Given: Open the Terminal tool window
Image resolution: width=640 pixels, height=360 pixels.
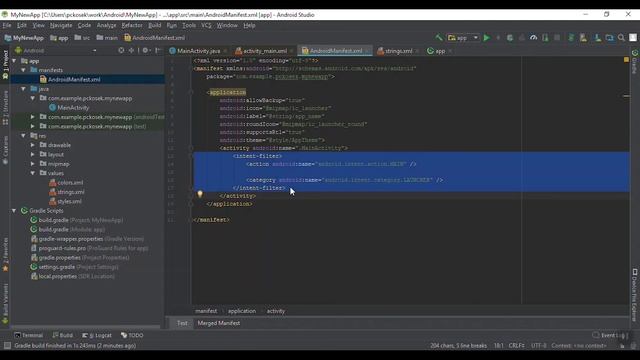Looking at the screenshot, I should click(29, 335).
